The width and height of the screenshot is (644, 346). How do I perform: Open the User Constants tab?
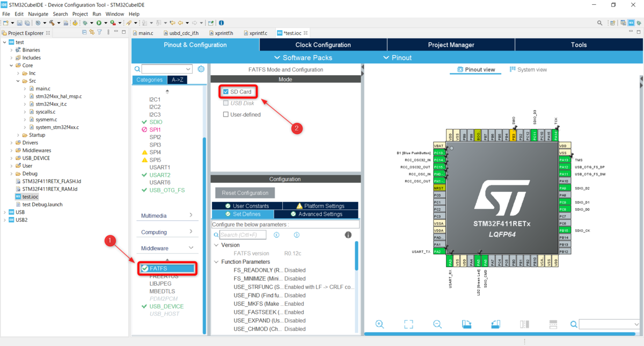pyautogui.click(x=248, y=206)
